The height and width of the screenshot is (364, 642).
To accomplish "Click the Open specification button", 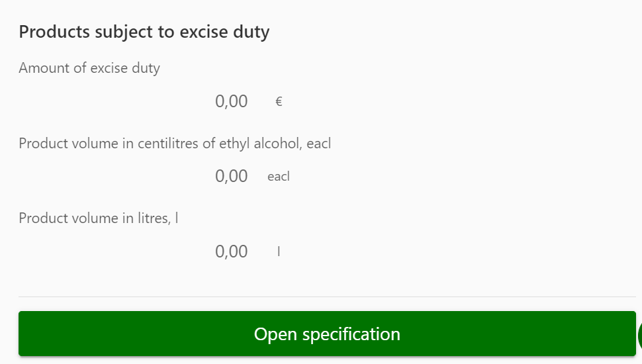I will pyautogui.click(x=327, y=334).
